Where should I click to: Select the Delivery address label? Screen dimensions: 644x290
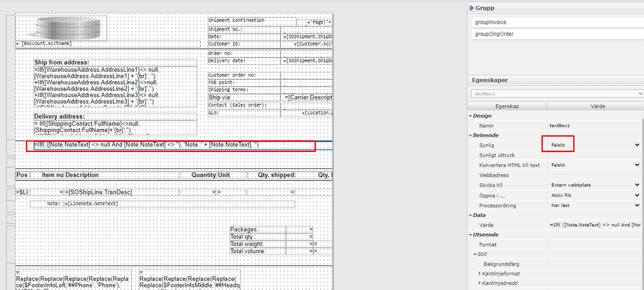115,117
